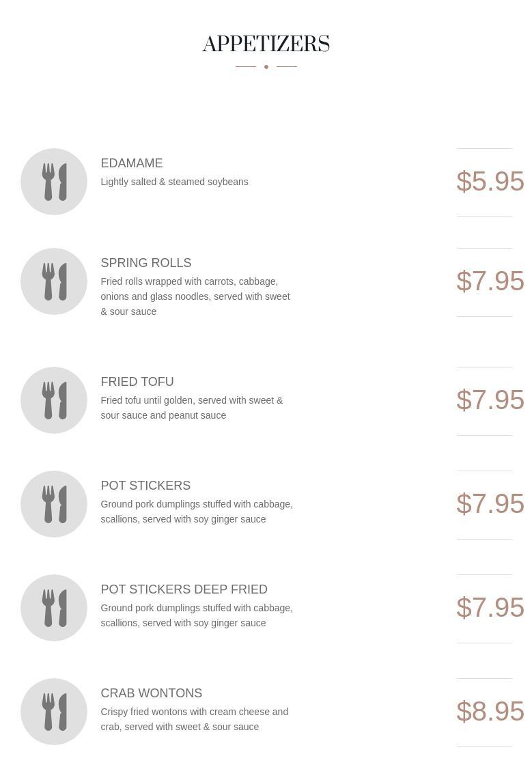The image size is (532, 767).
Task: Click the $5.95 Edamame price
Action: pyautogui.click(x=490, y=182)
